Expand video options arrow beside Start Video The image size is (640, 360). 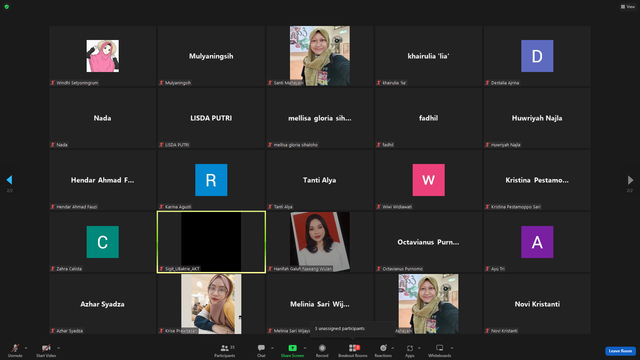[x=59, y=348]
